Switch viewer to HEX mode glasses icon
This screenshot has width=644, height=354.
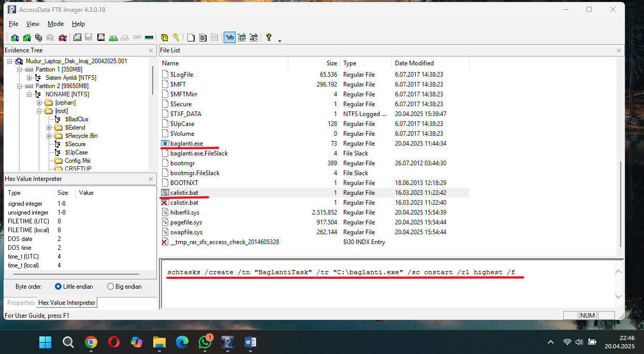pyautogui.click(x=254, y=37)
